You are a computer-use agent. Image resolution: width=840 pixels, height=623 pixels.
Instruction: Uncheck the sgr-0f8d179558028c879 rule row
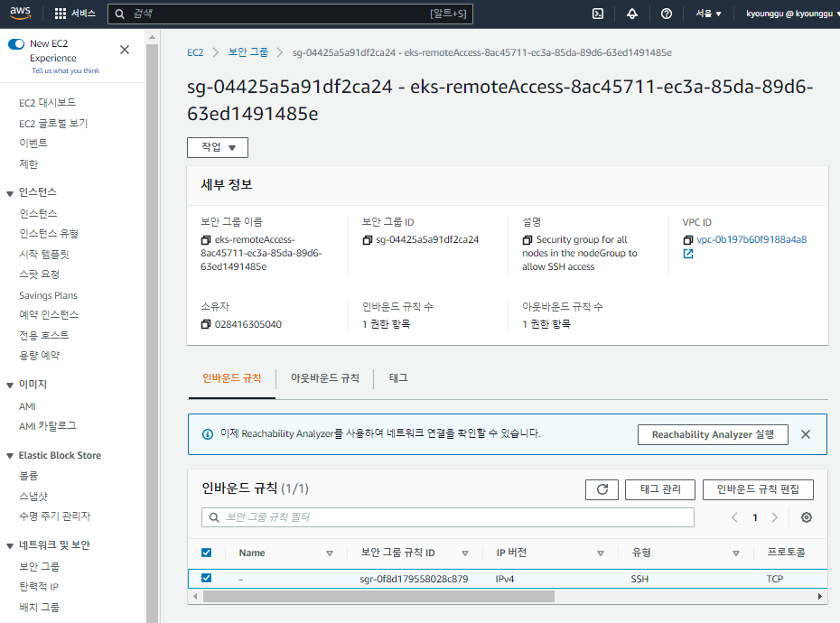click(206, 578)
